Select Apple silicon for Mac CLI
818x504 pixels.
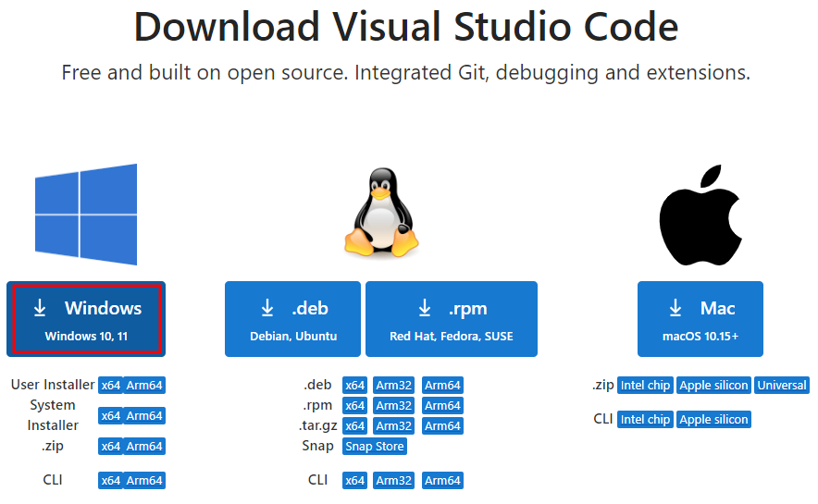pos(713,419)
